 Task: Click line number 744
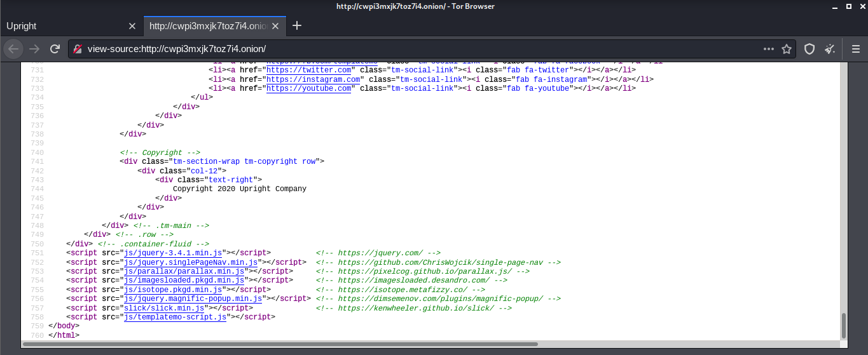point(37,189)
